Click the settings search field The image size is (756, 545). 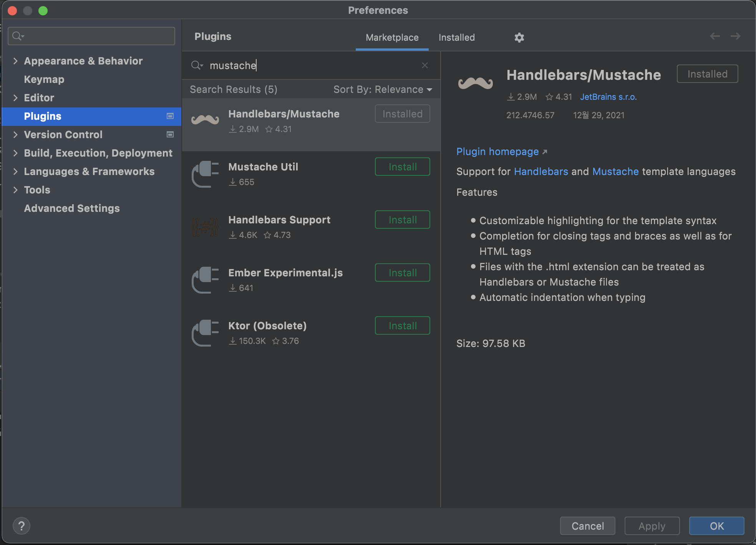(x=91, y=36)
